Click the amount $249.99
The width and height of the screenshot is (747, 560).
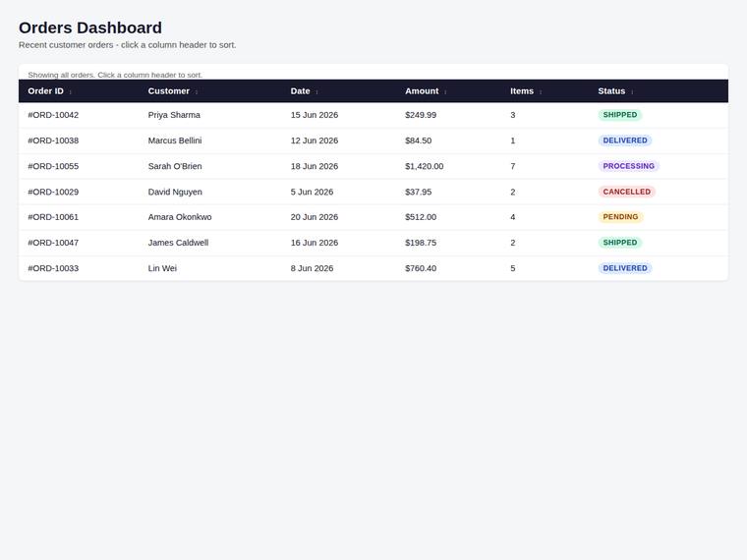click(421, 115)
